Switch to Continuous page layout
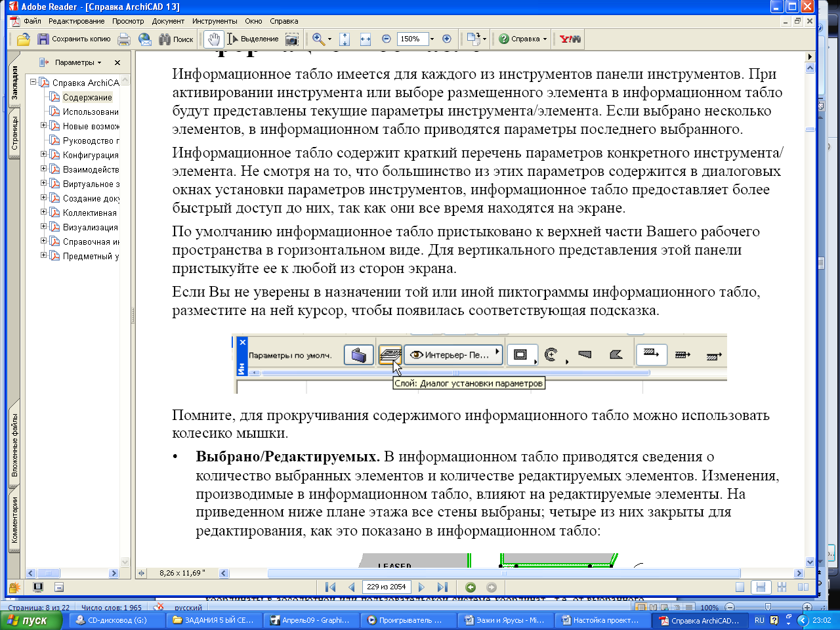Image resolution: width=840 pixels, height=630 pixels. tap(761, 587)
